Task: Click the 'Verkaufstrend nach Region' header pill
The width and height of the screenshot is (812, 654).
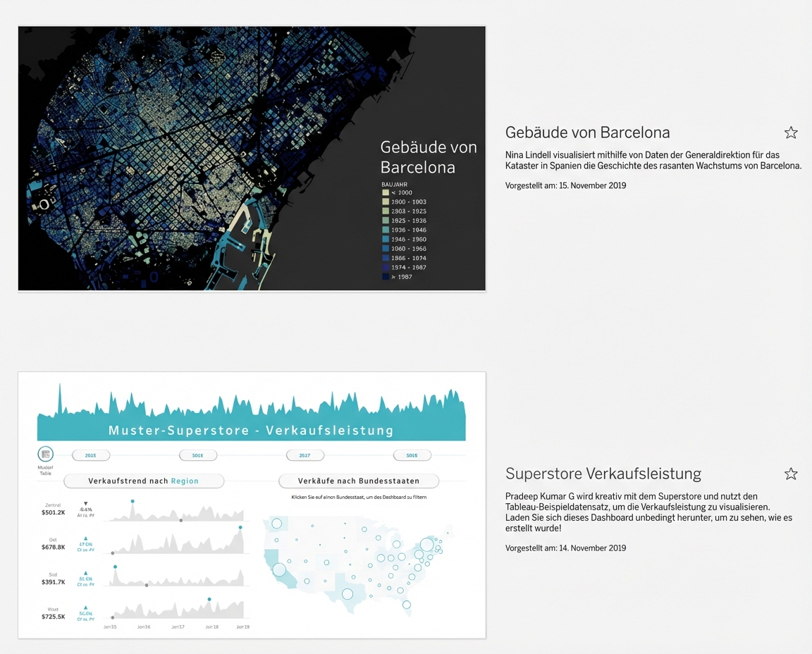Action: [144, 481]
